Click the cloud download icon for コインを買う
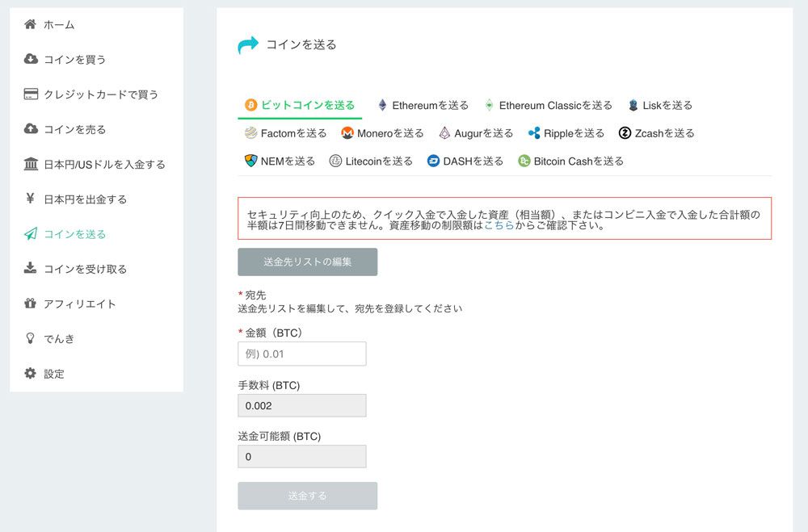808x532 pixels. [x=31, y=59]
